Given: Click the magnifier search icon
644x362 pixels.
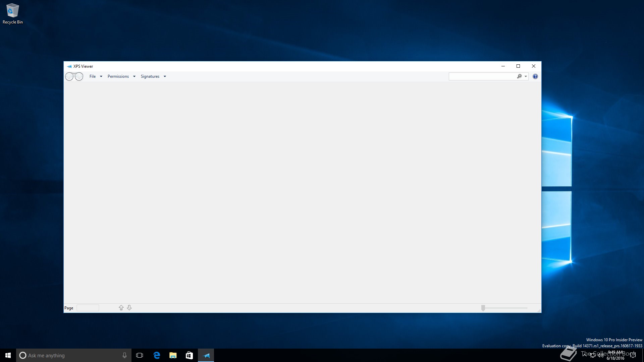Looking at the screenshot, I should pos(520,76).
